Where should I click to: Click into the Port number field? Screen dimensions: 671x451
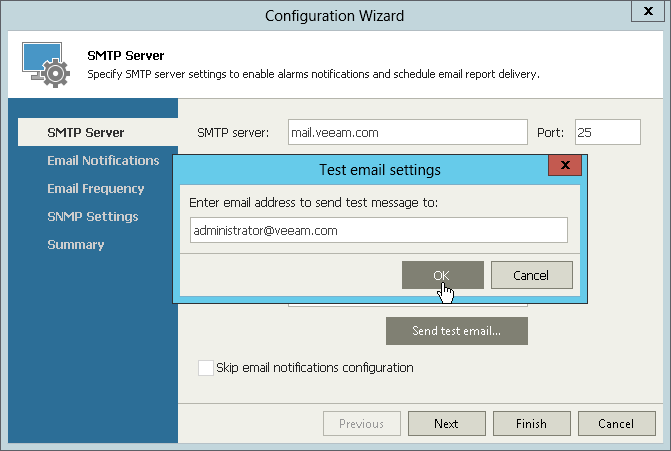coord(607,132)
